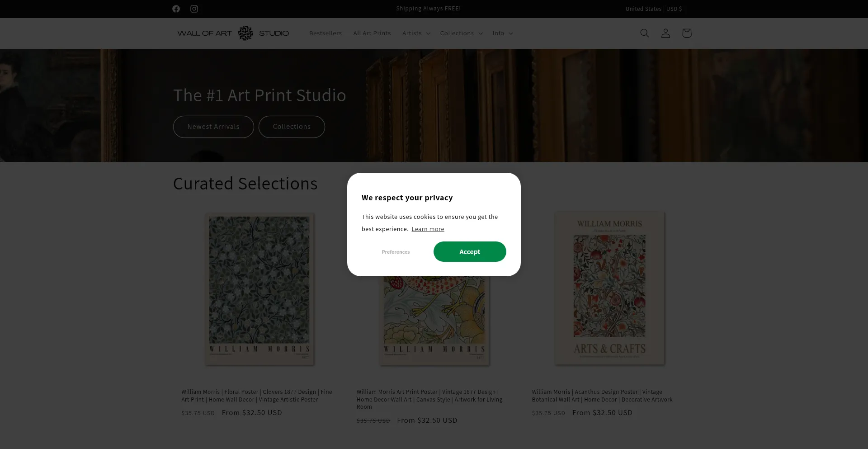
Task: Open the Instagram social icon
Action: [x=194, y=9]
